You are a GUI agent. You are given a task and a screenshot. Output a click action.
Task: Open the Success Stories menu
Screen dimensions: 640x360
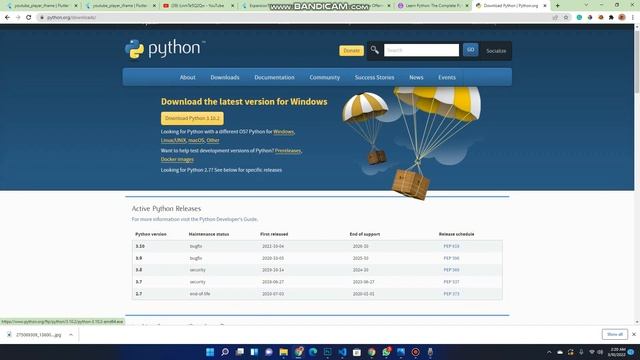coord(374,77)
